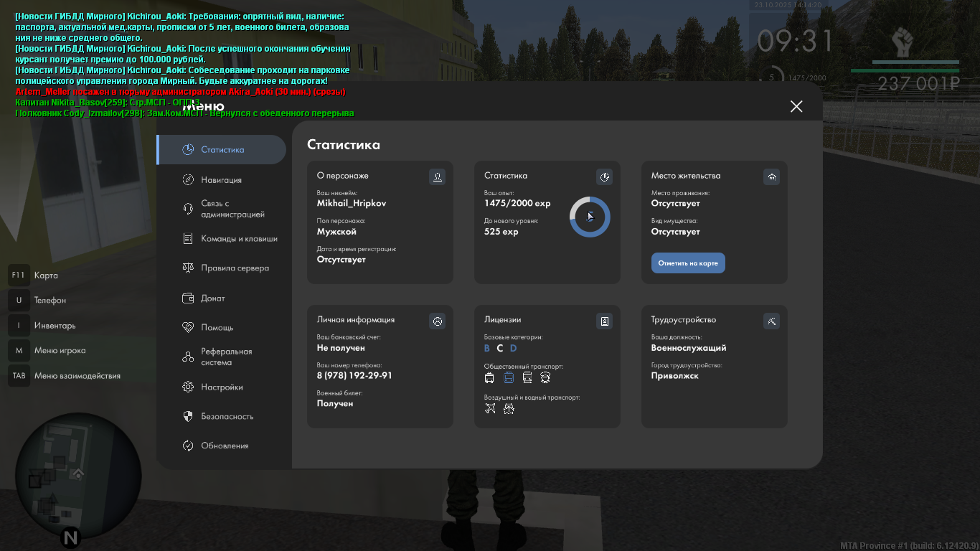
Task: Click the F11 Карта hint
Action: point(34,275)
